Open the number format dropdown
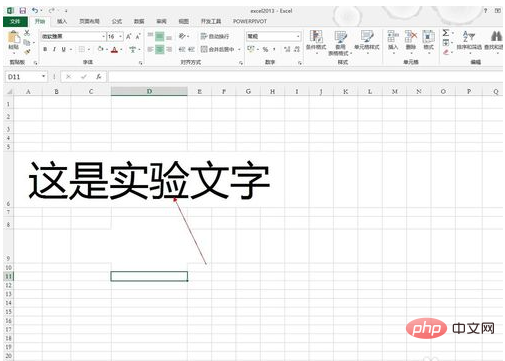 click(x=298, y=36)
